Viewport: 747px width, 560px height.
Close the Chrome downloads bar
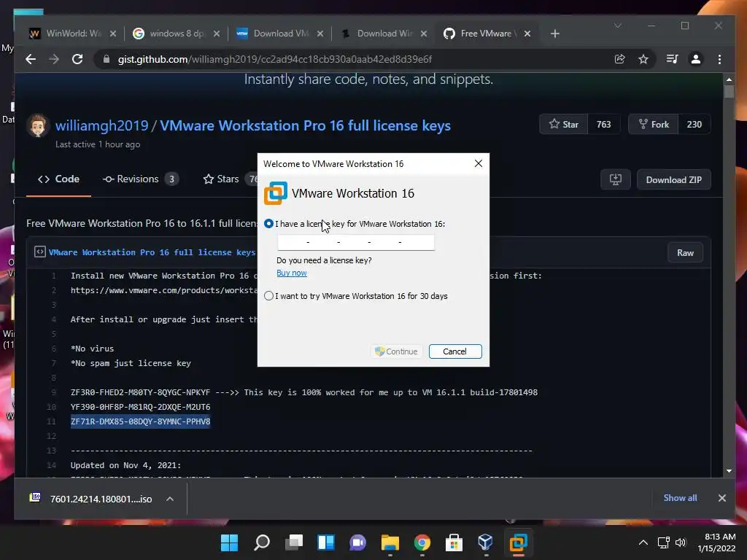pos(721,497)
